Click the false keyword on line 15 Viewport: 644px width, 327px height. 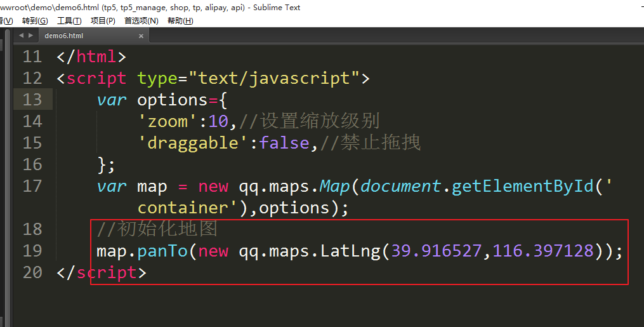[x=284, y=143]
